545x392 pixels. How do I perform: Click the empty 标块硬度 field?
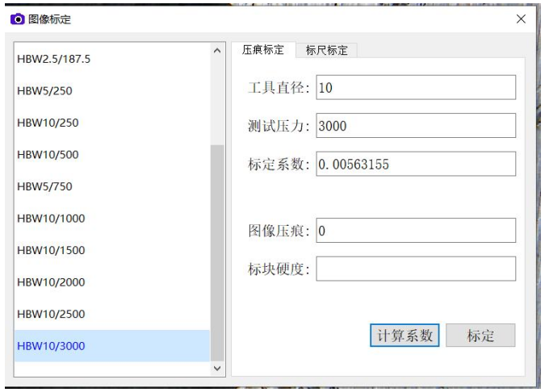click(x=415, y=269)
